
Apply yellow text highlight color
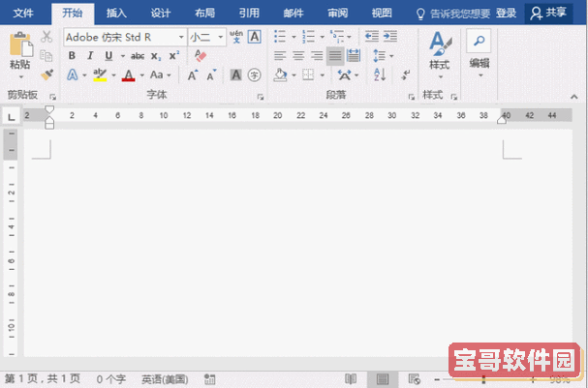coord(100,75)
